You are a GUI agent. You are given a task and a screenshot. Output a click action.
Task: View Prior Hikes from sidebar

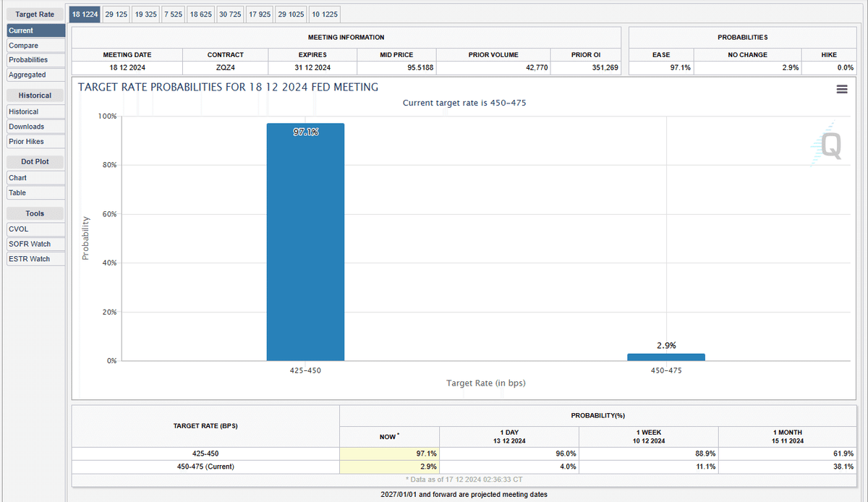point(36,142)
